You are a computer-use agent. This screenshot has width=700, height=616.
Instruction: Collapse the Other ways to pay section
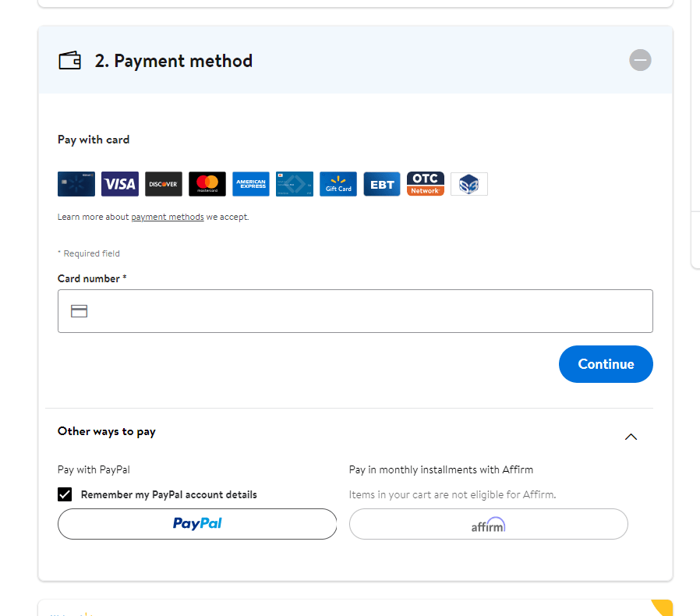coord(631,437)
